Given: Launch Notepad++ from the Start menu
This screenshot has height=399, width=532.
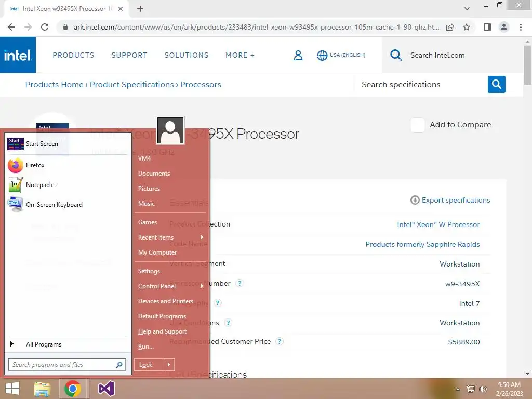Looking at the screenshot, I should click(15, 185).
